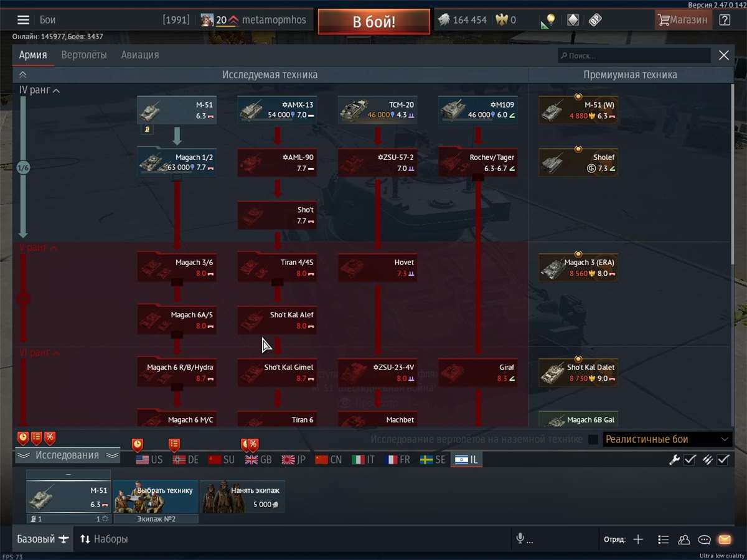The height and width of the screenshot is (560, 747).
Task: Open the Наборы presets
Action: point(104,539)
